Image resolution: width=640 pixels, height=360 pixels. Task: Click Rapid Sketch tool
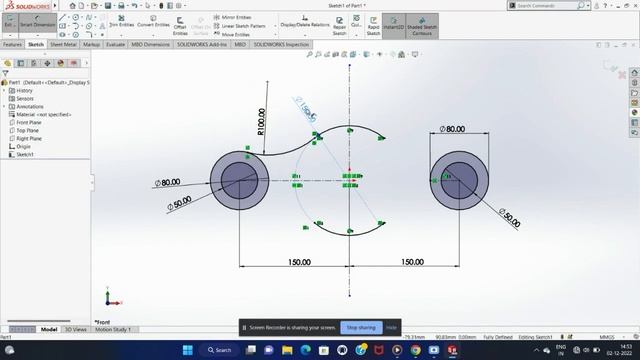[373, 26]
